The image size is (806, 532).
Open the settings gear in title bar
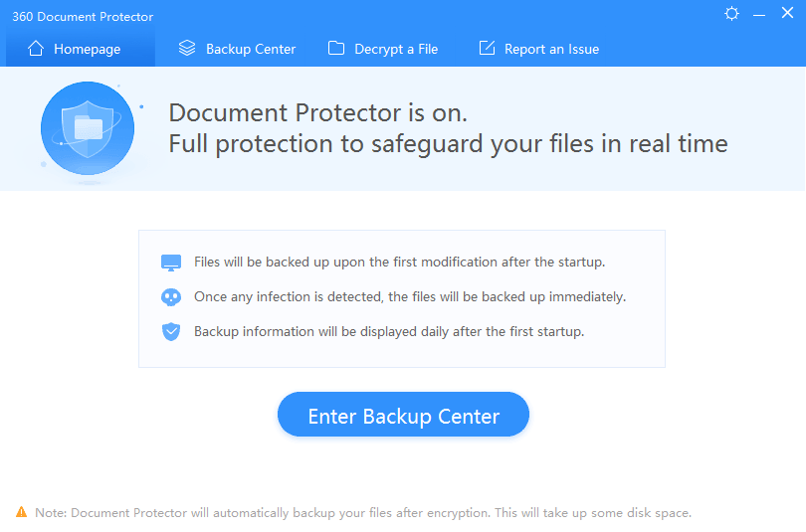732,14
